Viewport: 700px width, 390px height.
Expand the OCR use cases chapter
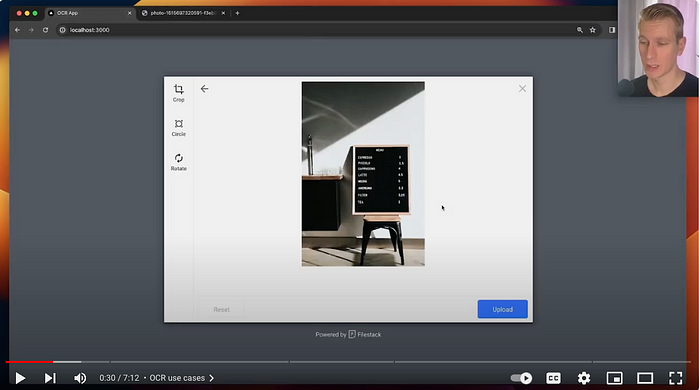coord(182,378)
